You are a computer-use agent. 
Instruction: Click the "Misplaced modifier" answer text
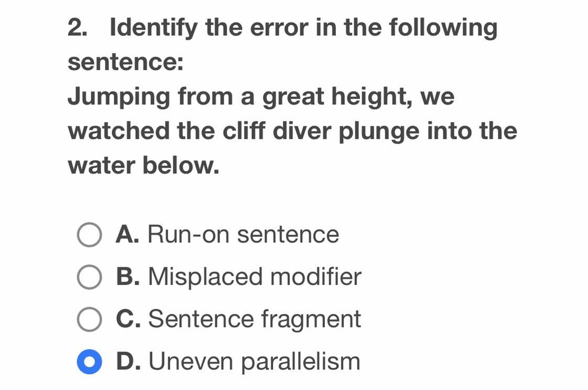coord(255,277)
